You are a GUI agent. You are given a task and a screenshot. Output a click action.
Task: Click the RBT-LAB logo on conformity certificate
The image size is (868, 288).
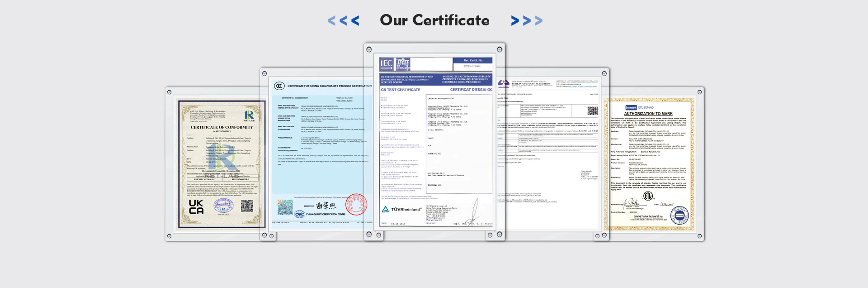point(249,116)
